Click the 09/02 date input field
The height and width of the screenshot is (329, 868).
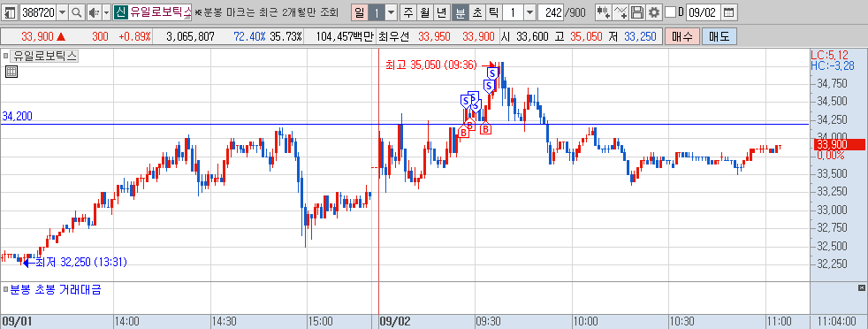coord(703,11)
